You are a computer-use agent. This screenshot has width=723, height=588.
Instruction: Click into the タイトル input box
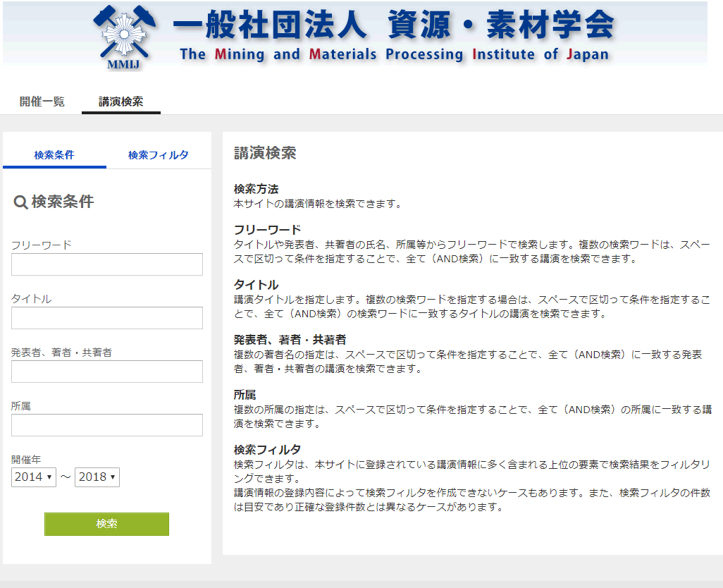pos(107,318)
